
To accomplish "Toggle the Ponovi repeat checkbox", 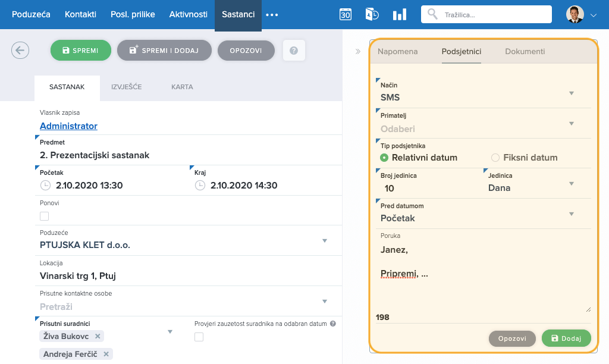I will click(44, 216).
